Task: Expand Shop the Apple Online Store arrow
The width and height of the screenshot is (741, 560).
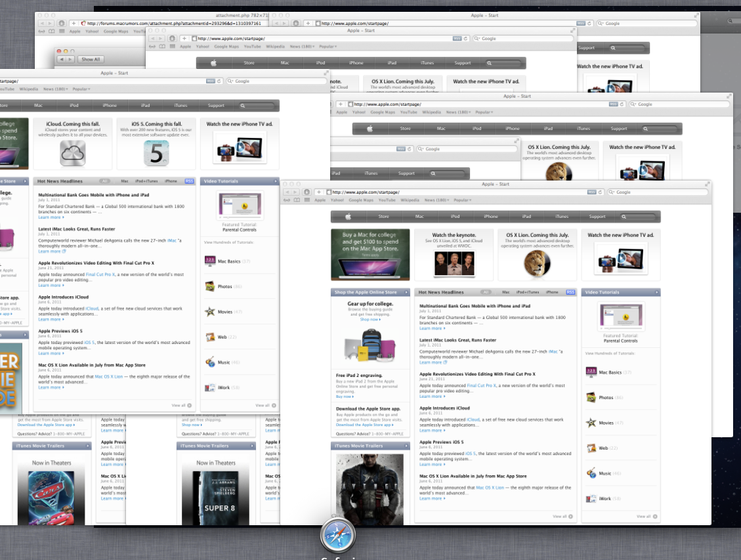Action: pos(406,292)
